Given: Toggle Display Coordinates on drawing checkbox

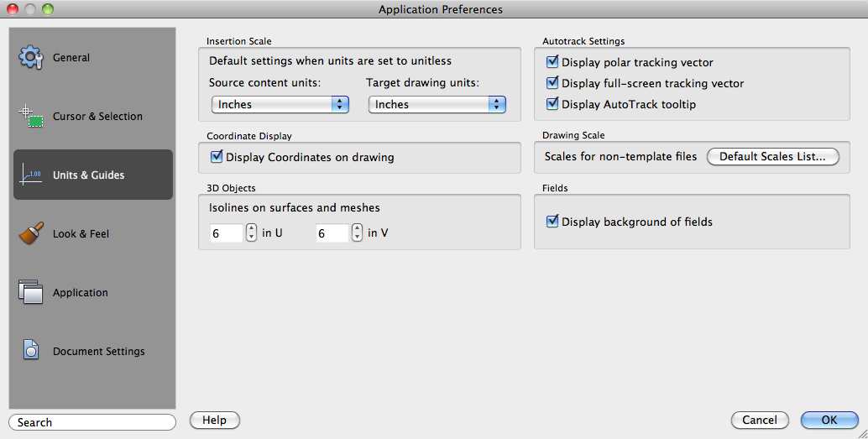Looking at the screenshot, I should click(217, 157).
